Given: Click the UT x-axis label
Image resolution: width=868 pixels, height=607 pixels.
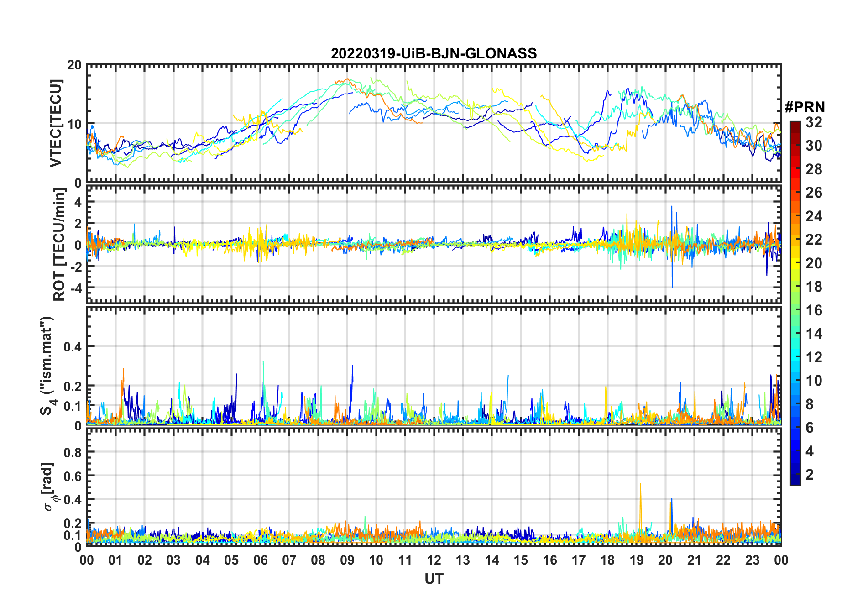Looking at the screenshot, I should 434,579.
